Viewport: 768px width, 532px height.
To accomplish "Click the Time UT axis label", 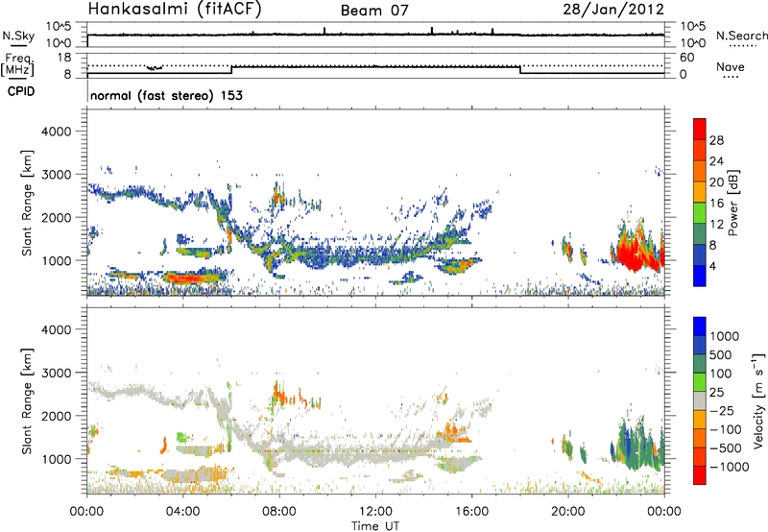I will [x=375, y=526].
